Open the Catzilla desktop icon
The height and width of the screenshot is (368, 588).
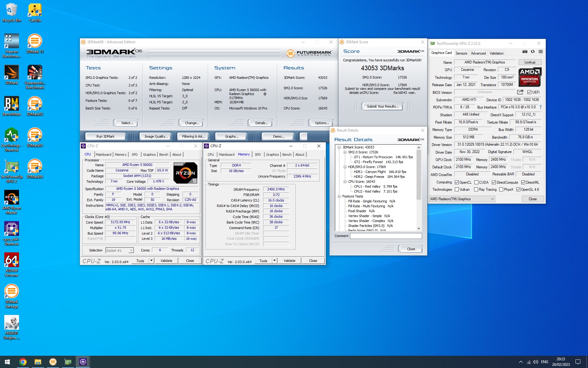tap(35, 12)
